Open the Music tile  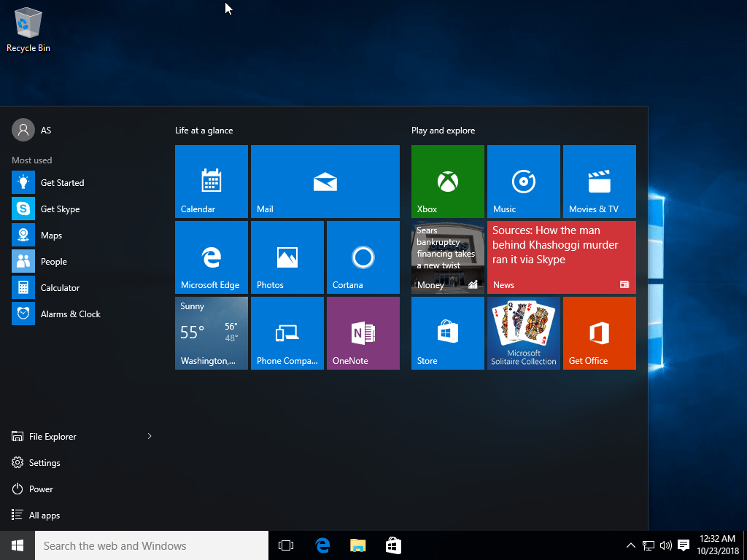[524, 182]
